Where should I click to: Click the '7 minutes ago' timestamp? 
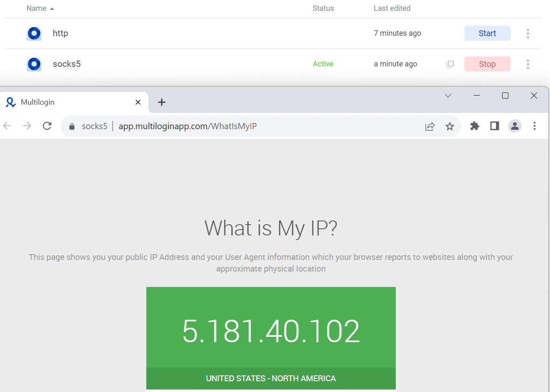pos(397,33)
